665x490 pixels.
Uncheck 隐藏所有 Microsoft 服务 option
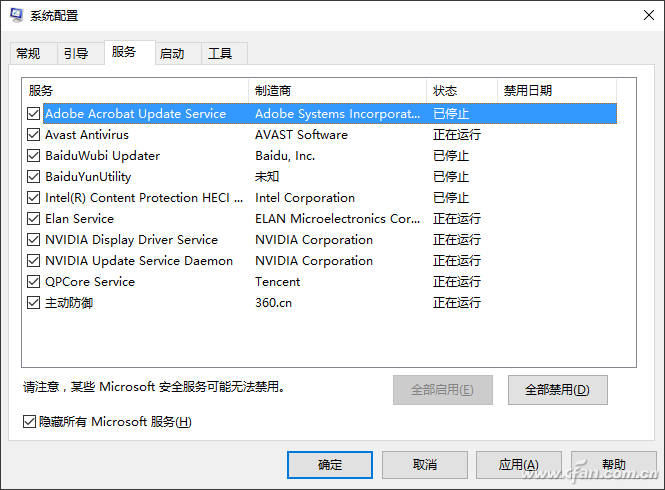[x=28, y=422]
